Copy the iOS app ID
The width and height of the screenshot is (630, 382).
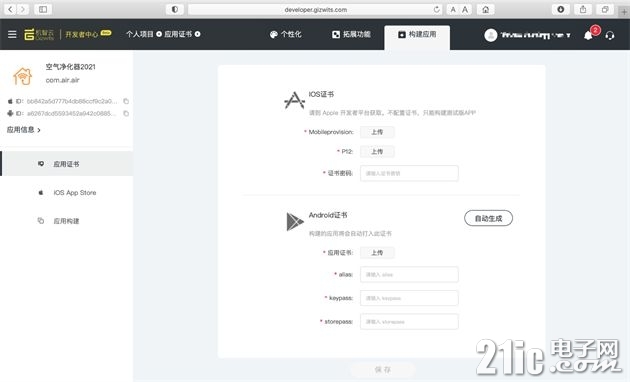126,101
